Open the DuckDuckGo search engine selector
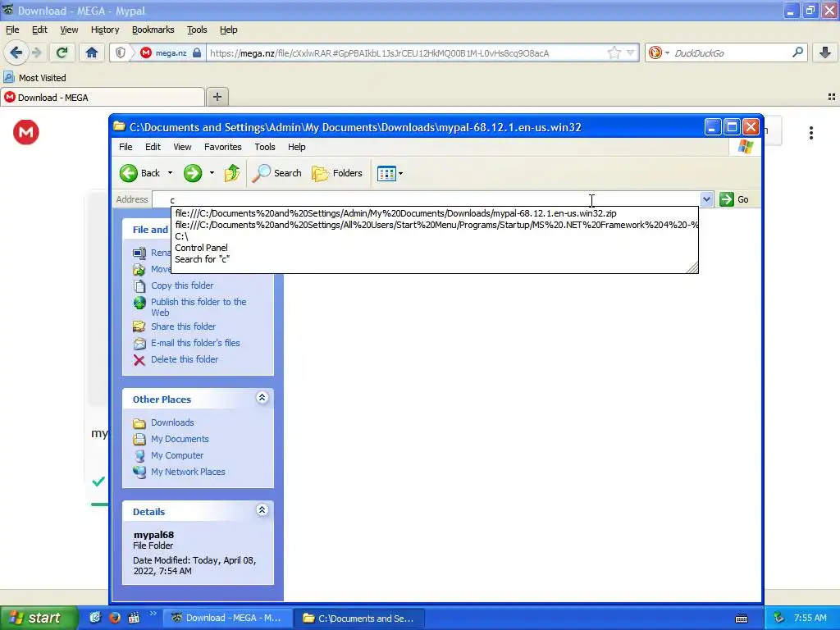Viewport: 840px width, 630px height. [659, 52]
